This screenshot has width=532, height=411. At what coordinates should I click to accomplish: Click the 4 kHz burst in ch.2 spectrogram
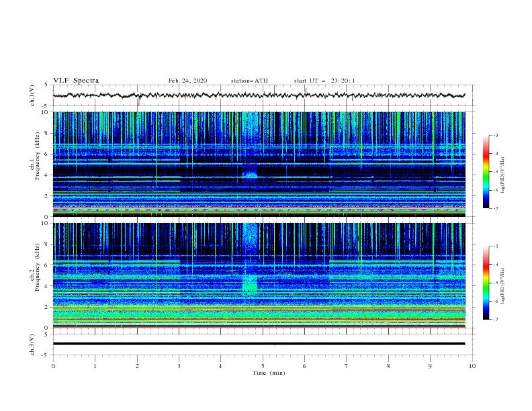[x=250, y=283]
